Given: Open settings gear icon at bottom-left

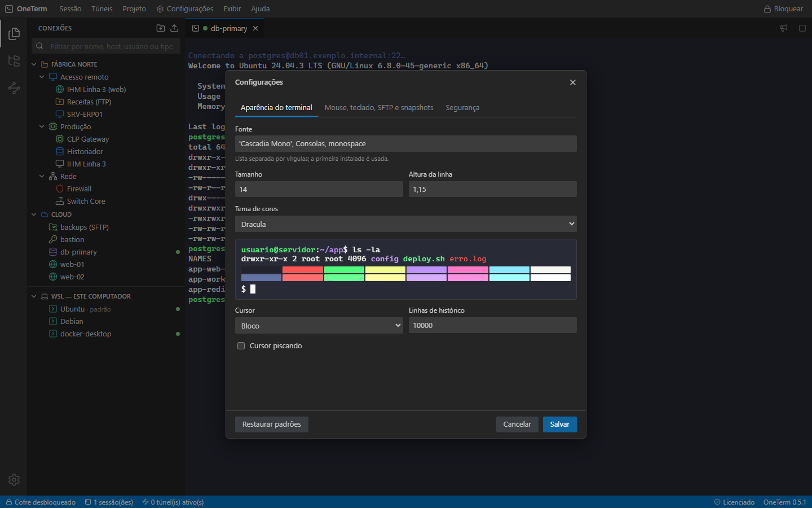Looking at the screenshot, I should point(14,480).
